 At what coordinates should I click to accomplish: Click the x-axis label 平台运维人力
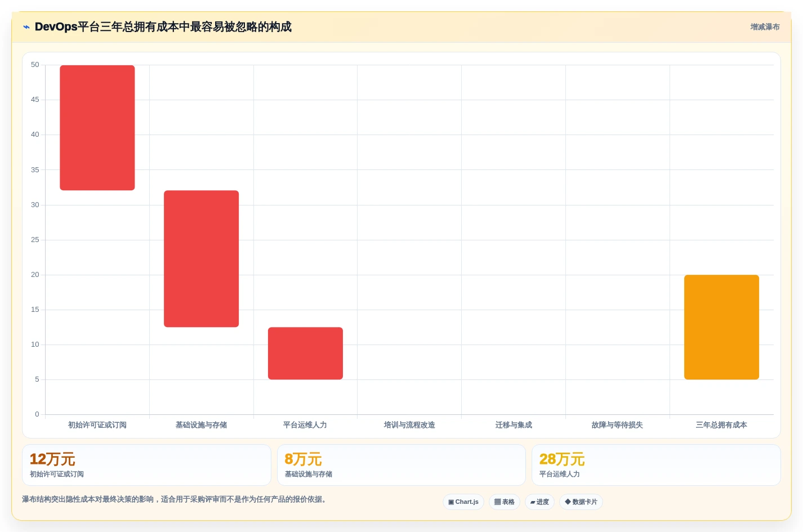tap(305, 425)
